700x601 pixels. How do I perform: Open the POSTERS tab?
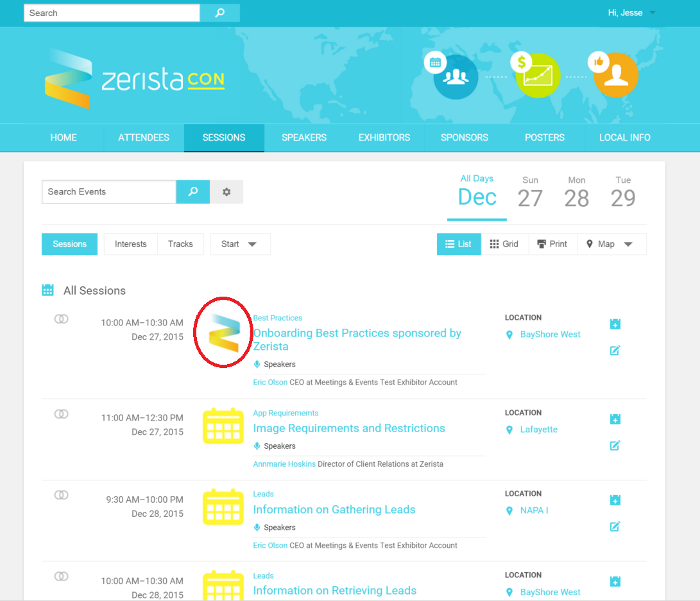pyautogui.click(x=545, y=137)
